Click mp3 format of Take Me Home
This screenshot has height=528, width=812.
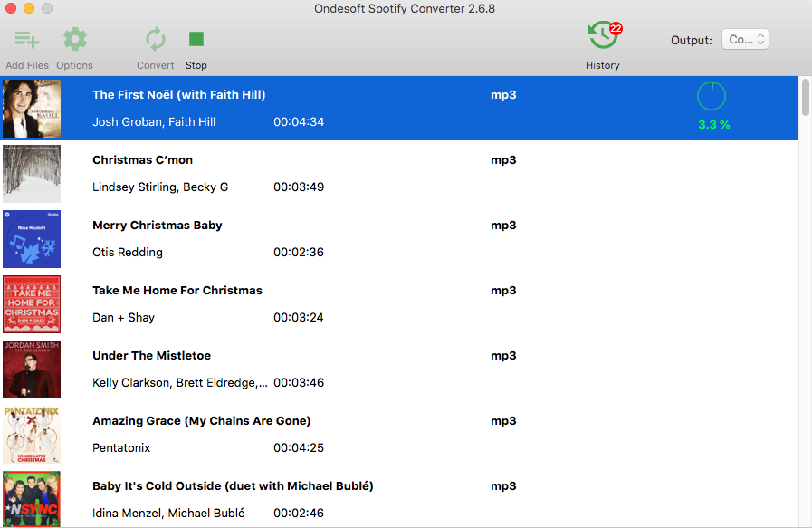pos(503,291)
